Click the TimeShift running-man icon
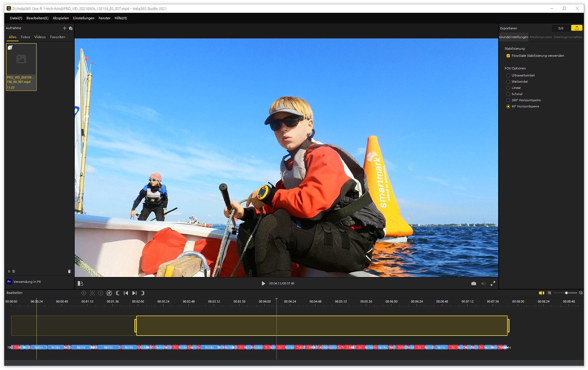 pos(109,293)
